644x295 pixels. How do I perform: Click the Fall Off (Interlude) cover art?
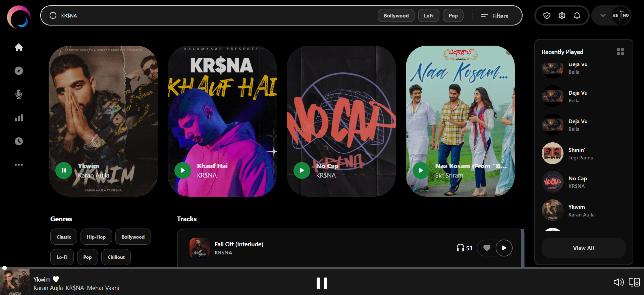coord(200,248)
